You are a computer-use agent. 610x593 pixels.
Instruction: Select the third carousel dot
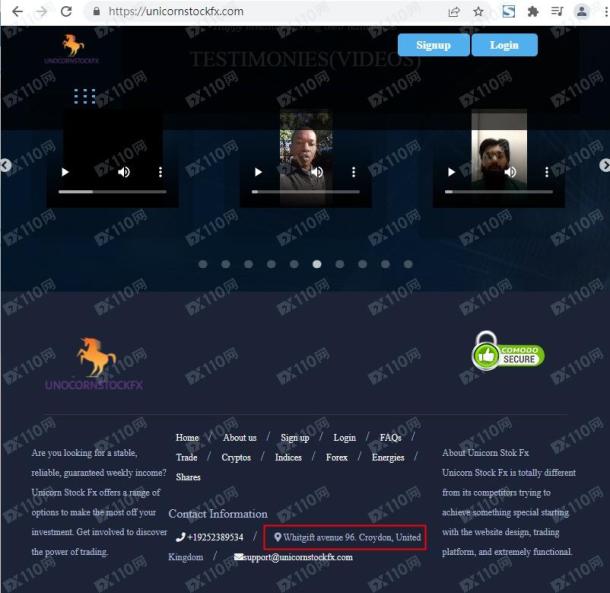click(x=249, y=264)
